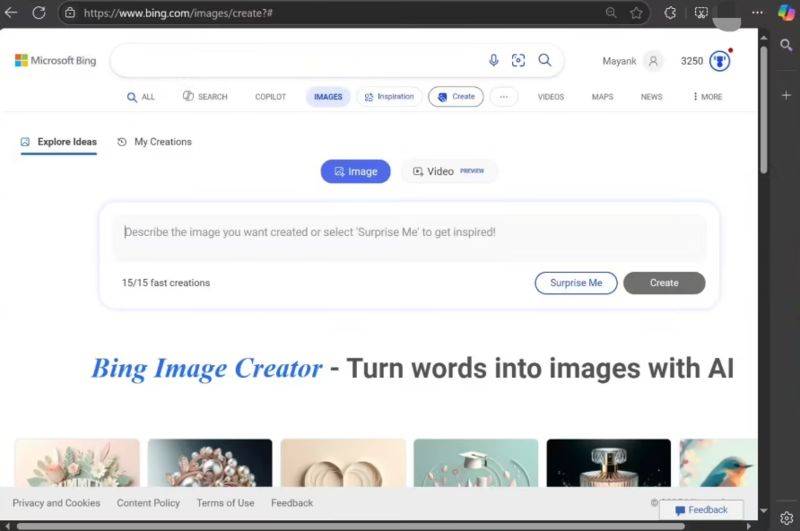Image resolution: width=800 pixels, height=531 pixels.
Task: Open the VIDEOS navigation tab
Action: pyautogui.click(x=550, y=97)
